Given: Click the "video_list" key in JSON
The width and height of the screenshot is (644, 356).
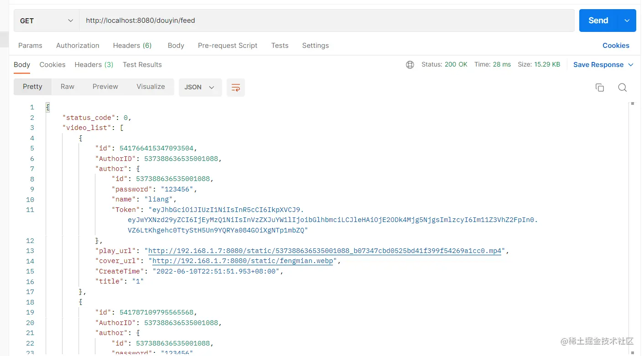Looking at the screenshot, I should 87,128.
